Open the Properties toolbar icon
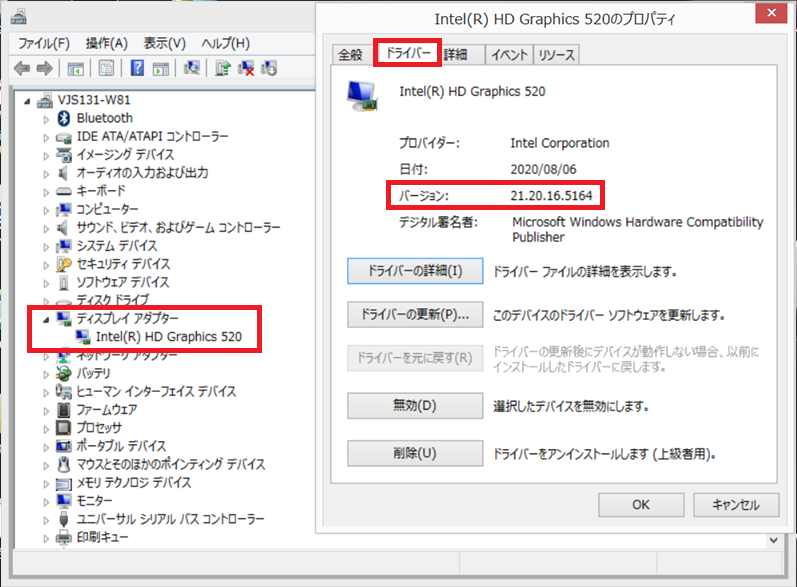 tap(106, 68)
